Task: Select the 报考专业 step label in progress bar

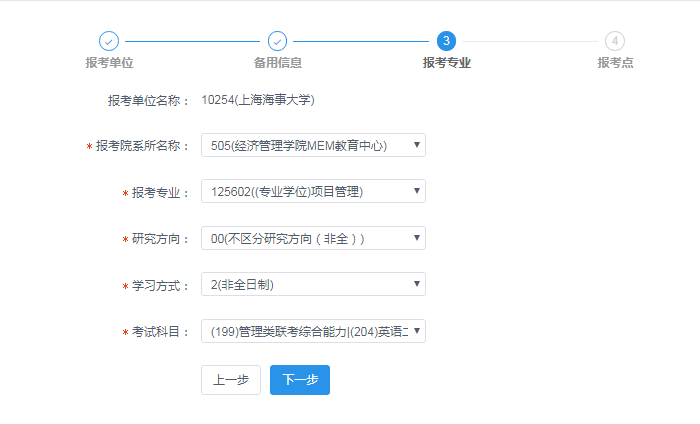Action: pos(446,63)
